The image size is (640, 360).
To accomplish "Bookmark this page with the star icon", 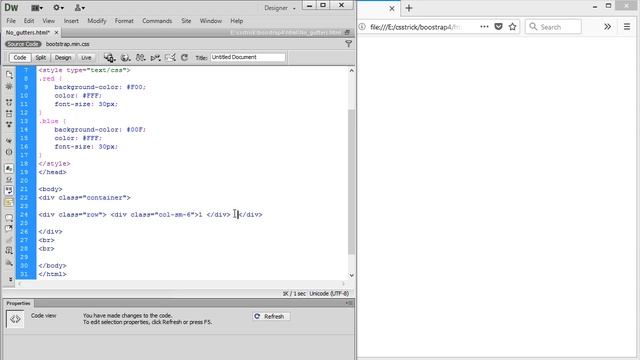I will [513, 27].
